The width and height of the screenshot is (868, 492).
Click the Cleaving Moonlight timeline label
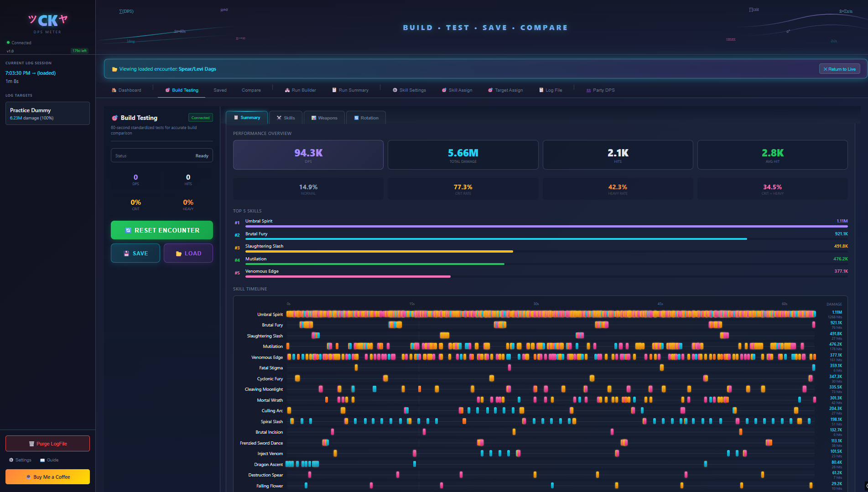pos(264,389)
